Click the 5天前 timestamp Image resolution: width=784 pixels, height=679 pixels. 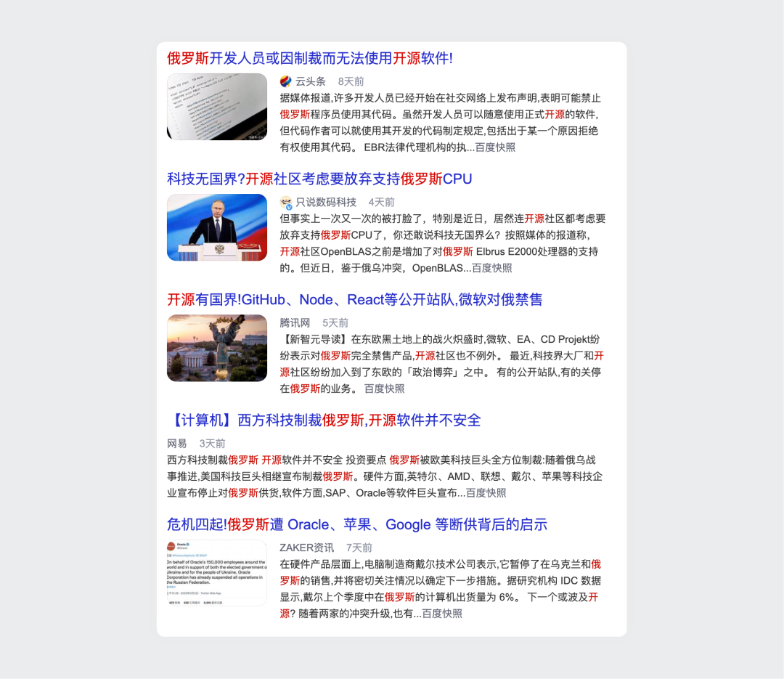pyautogui.click(x=335, y=322)
